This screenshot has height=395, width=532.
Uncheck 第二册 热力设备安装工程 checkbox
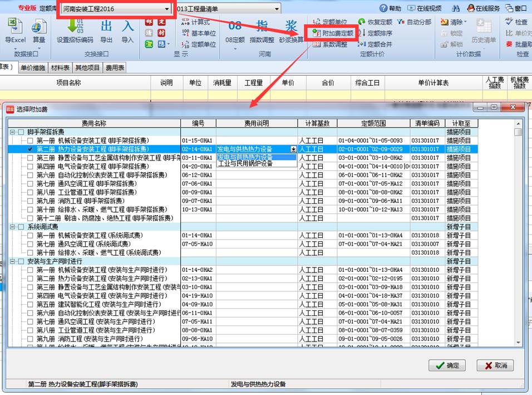tap(31, 149)
